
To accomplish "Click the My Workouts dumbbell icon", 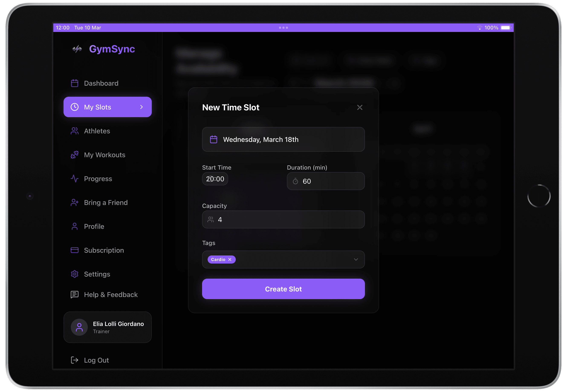I will [74, 155].
